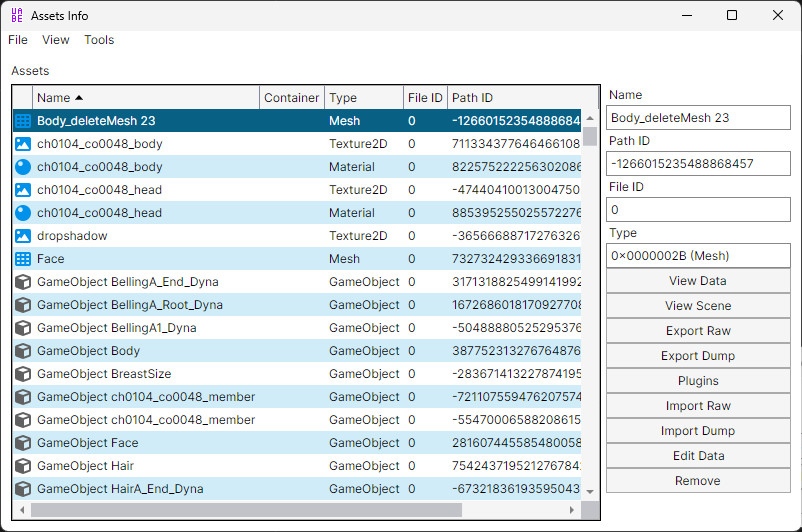Click the Texture2D icon for ch0104_co0048_body
The width and height of the screenshot is (802, 532).
tap(23, 144)
